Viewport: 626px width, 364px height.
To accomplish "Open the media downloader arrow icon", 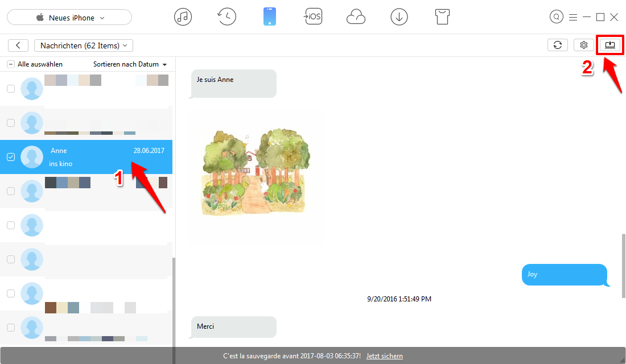I will [400, 17].
